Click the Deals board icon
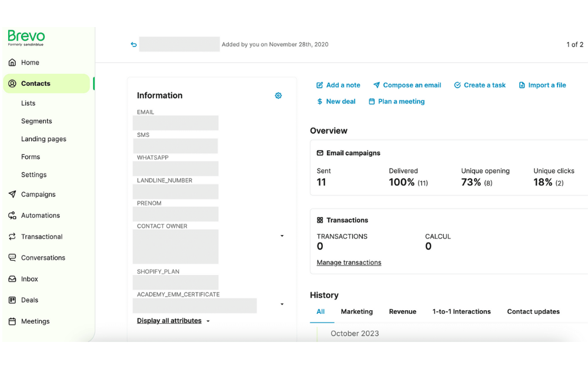 click(x=12, y=300)
